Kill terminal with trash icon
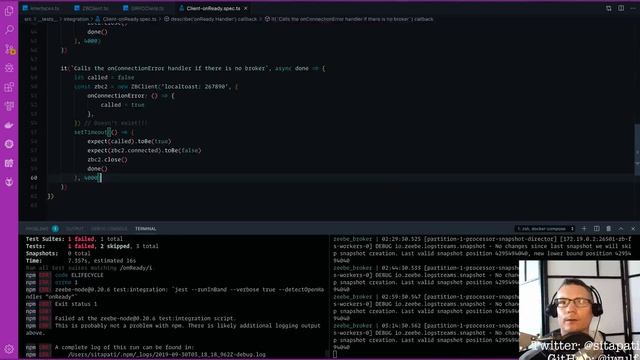 609,229
